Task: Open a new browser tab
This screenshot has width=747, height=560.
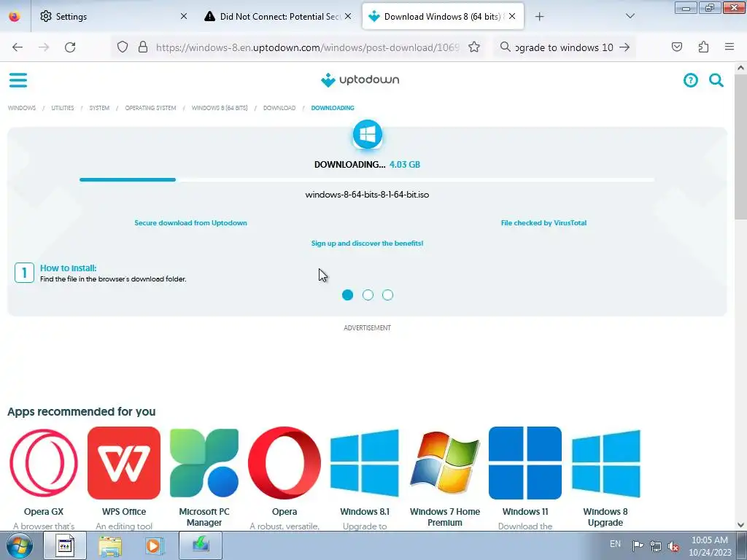Action: point(539,17)
